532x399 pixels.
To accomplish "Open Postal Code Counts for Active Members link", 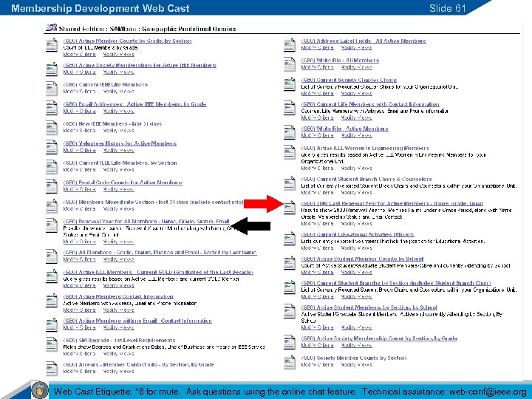I will point(123,183).
